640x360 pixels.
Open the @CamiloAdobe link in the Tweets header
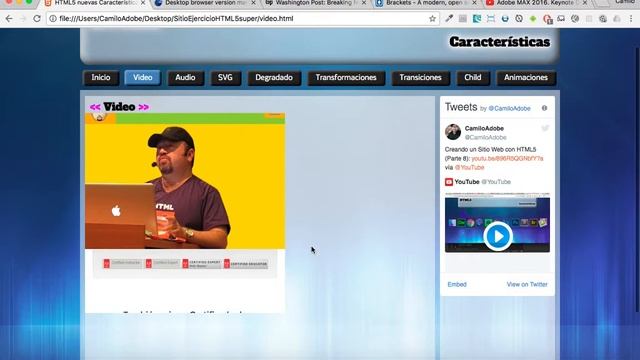coord(509,109)
